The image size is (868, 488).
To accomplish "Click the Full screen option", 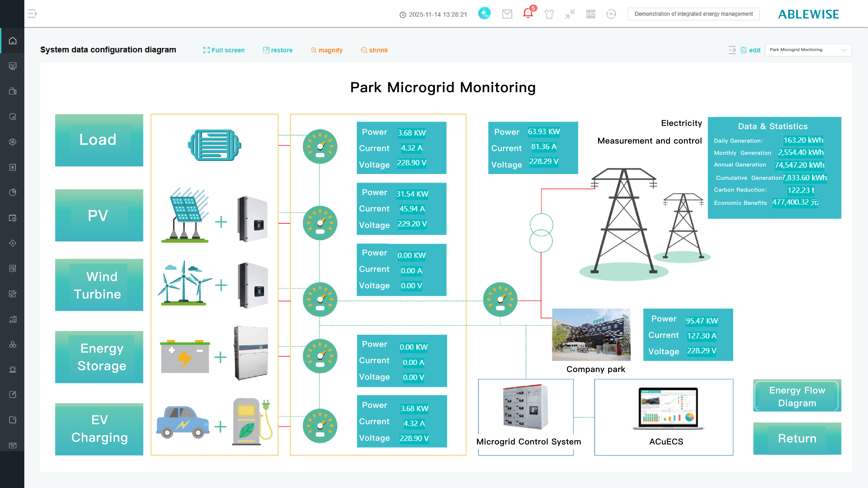I will 224,50.
